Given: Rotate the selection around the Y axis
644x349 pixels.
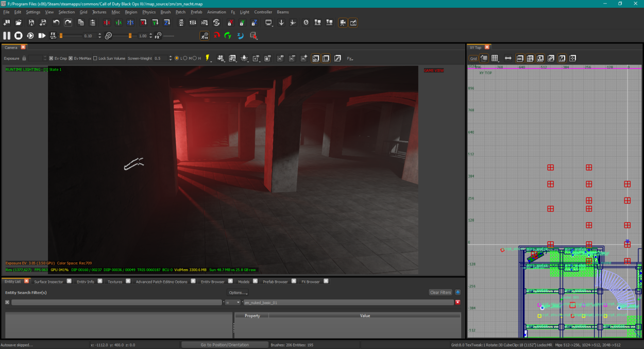Looking at the screenshot, I should (x=155, y=23).
